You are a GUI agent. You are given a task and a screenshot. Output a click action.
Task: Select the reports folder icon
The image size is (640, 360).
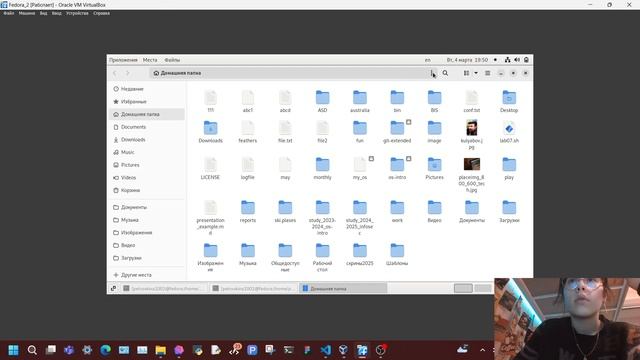tap(248, 208)
